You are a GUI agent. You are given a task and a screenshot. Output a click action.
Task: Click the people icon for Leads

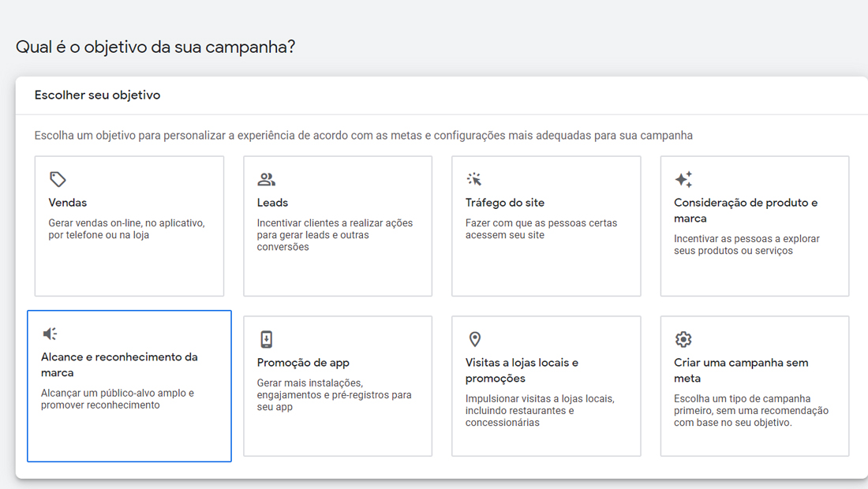click(x=266, y=179)
